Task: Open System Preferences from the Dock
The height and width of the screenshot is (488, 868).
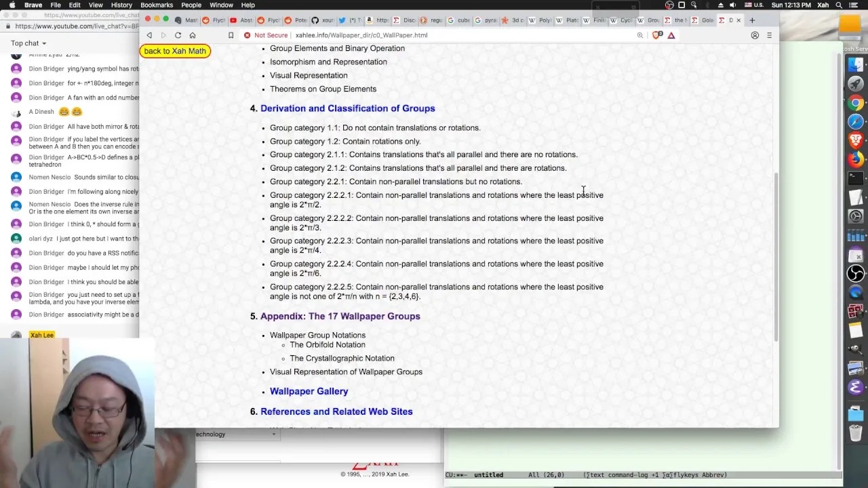Action: point(856,216)
